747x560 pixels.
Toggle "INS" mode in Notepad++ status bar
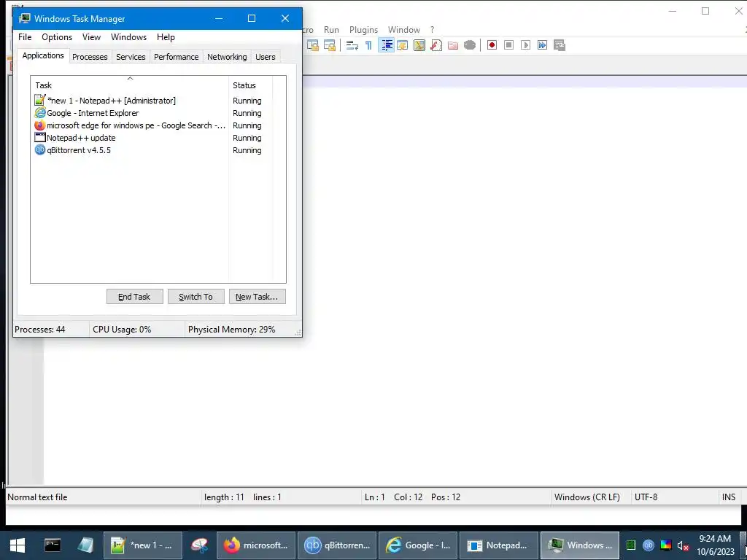tap(729, 497)
